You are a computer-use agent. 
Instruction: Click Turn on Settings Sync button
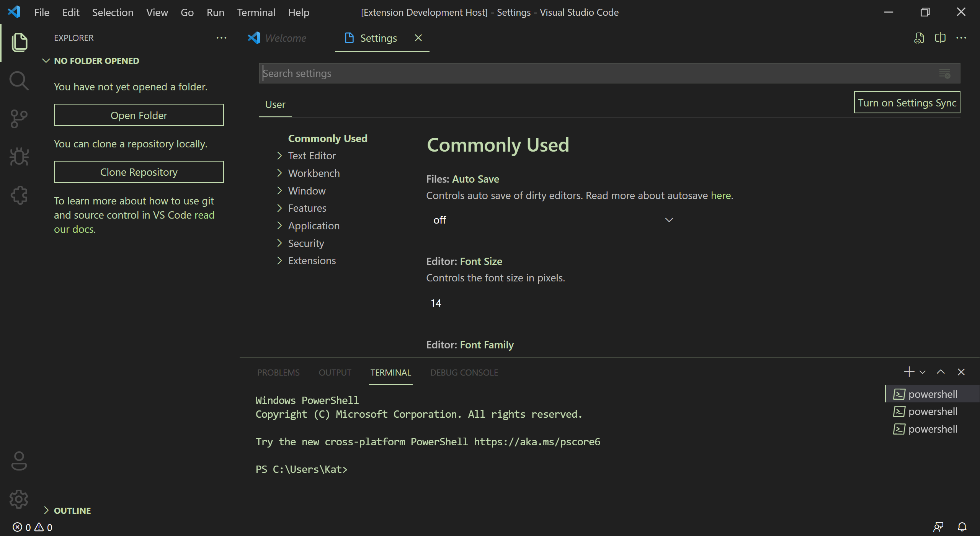(906, 103)
